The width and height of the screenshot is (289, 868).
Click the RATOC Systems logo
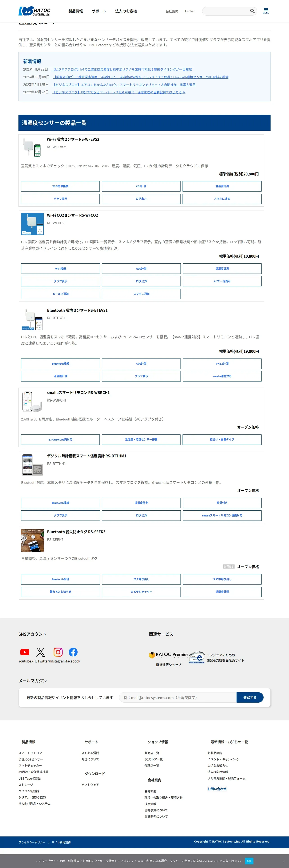[34, 11]
